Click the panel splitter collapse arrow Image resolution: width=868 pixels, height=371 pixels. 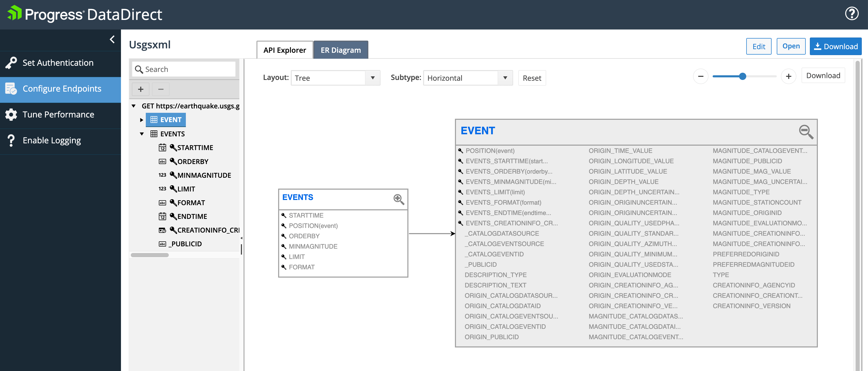pos(241,238)
